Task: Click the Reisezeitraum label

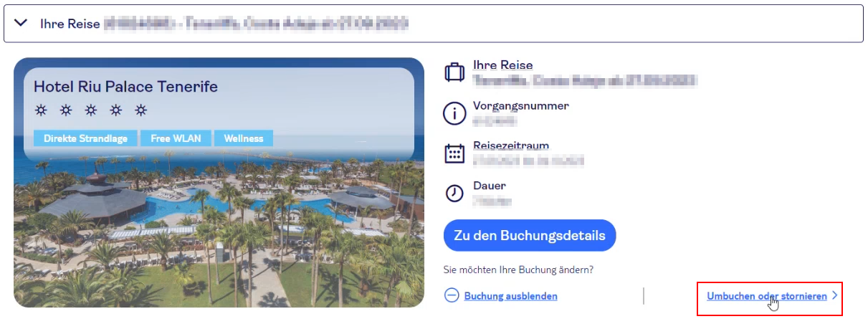Action: tap(511, 146)
